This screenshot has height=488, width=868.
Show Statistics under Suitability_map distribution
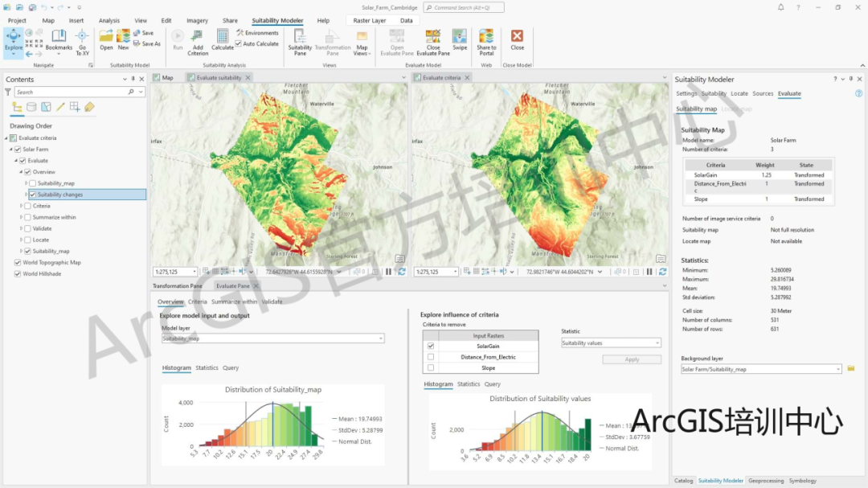pyautogui.click(x=207, y=367)
